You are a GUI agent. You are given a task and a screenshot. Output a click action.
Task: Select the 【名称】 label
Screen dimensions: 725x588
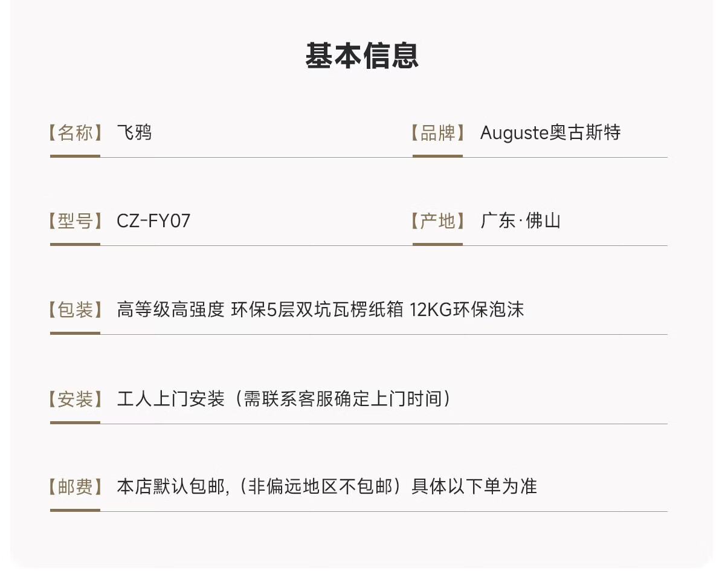[x=75, y=133]
